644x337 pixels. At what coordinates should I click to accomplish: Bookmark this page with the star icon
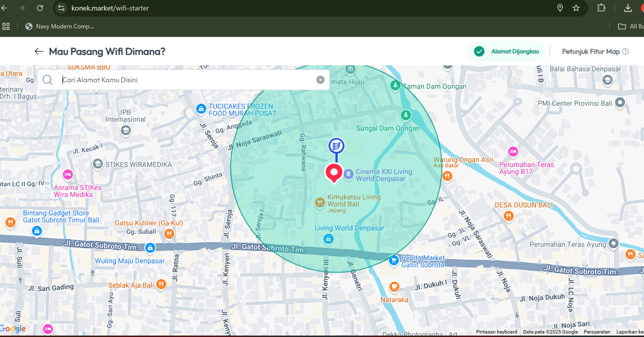tap(576, 8)
